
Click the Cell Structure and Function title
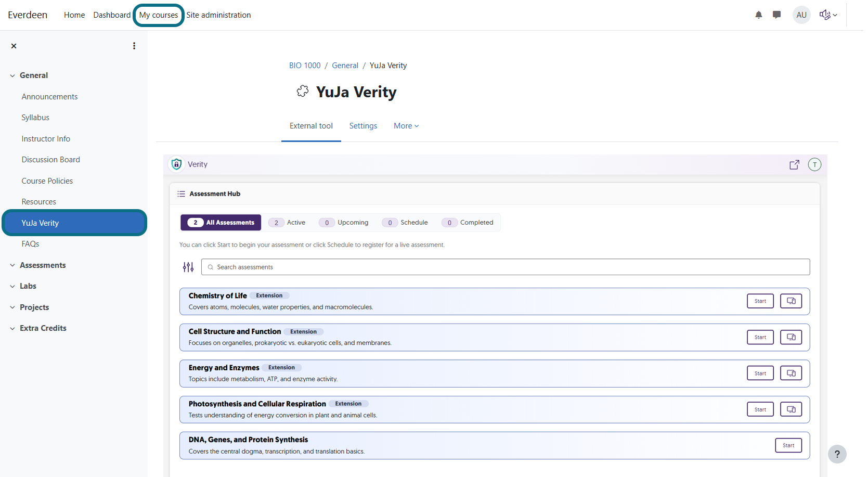pyautogui.click(x=235, y=332)
